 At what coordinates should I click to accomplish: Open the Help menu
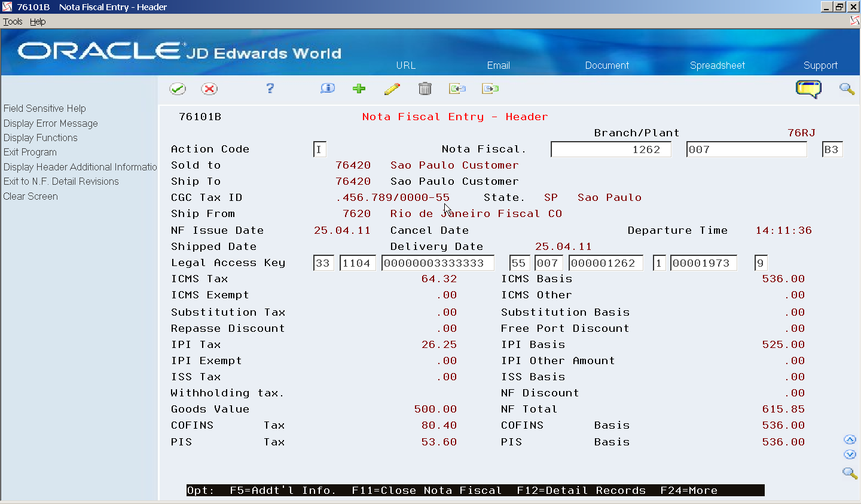click(x=38, y=22)
